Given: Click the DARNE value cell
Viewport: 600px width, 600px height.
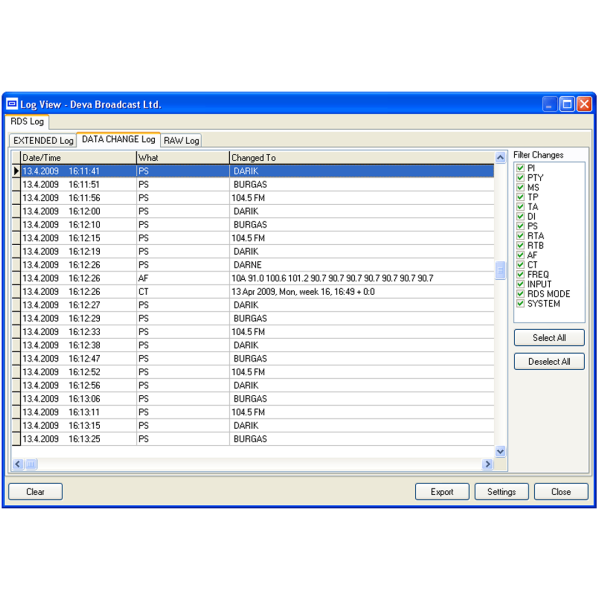Looking at the screenshot, I should point(362,265).
